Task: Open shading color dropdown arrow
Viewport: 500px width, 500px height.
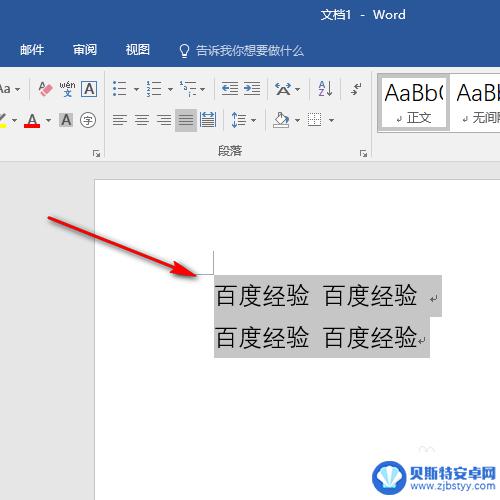Action: point(297,120)
